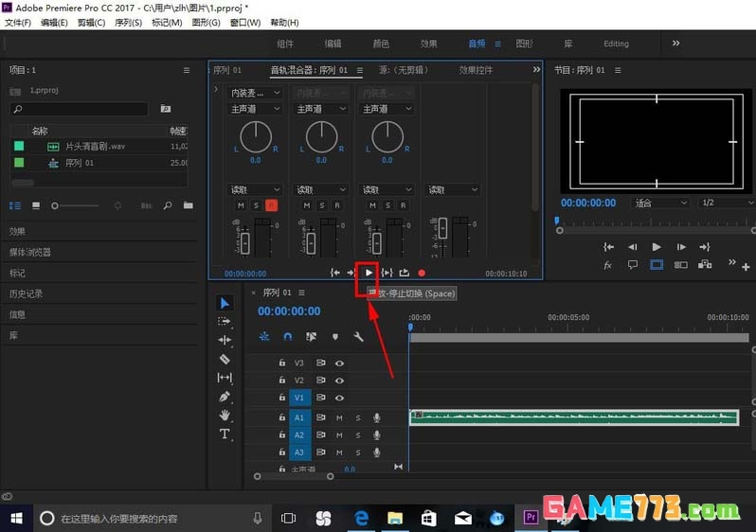Click the red record button in mixer
This screenshot has height=532, width=756.
pyautogui.click(x=422, y=274)
